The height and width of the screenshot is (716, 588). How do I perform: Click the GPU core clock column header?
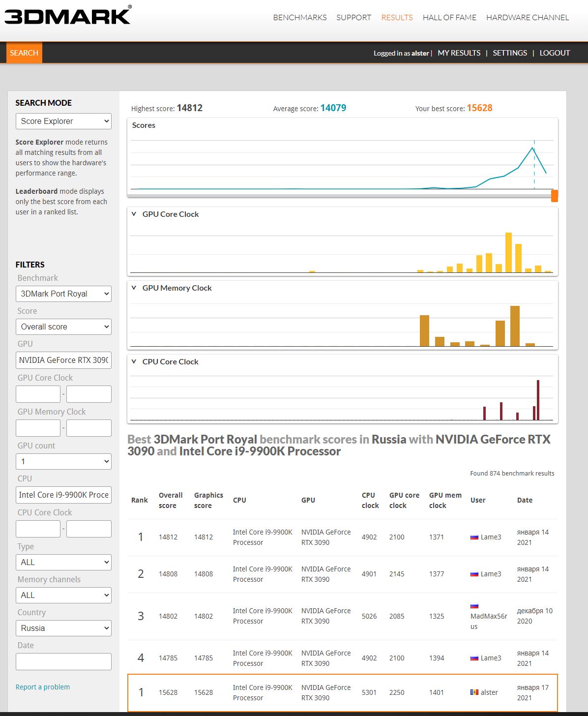(404, 500)
